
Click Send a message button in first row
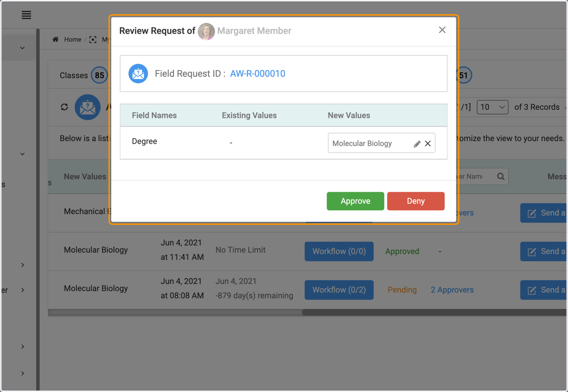544,213
